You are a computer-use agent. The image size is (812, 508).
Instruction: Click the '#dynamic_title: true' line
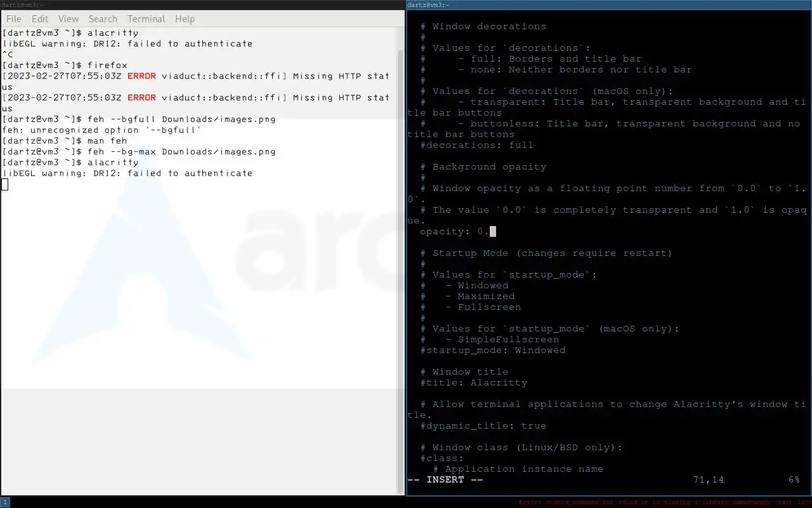tap(483, 426)
